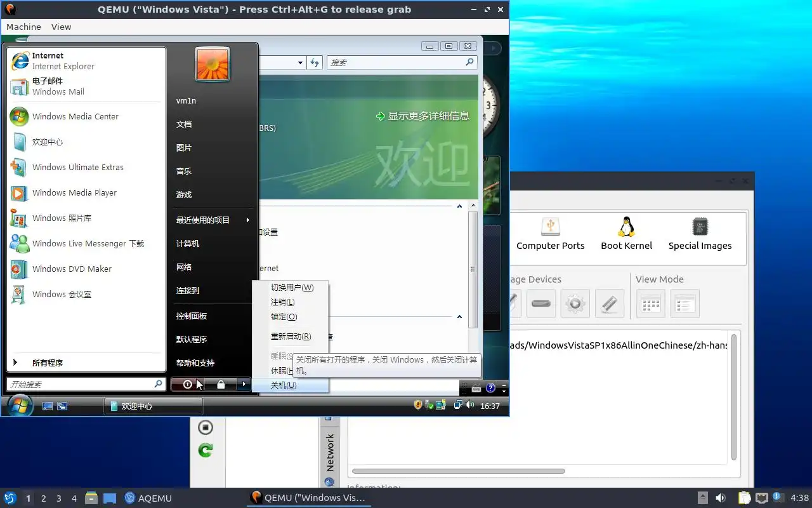Image resolution: width=812 pixels, height=508 pixels.
Task: Open 网络 in the Start menu
Action: click(x=213, y=267)
